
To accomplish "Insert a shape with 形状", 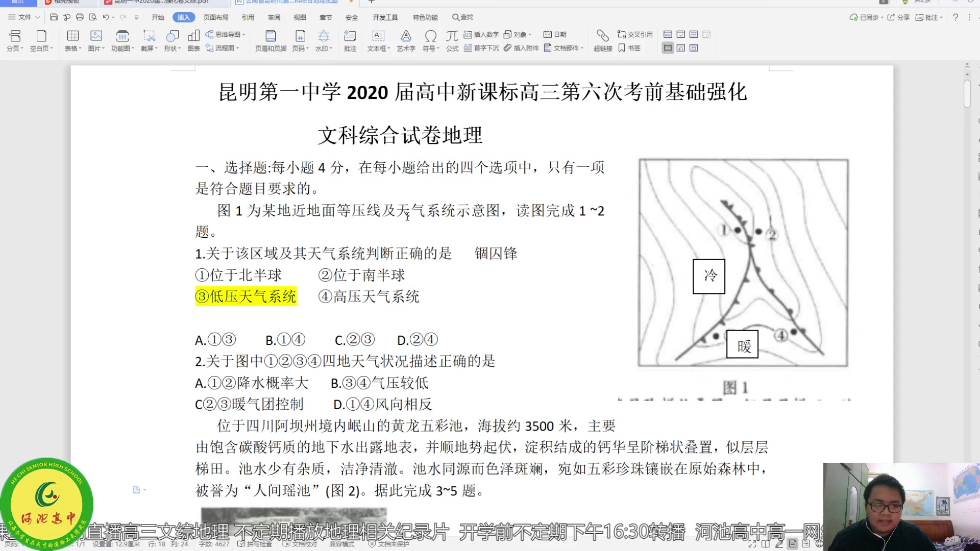I will [x=173, y=41].
